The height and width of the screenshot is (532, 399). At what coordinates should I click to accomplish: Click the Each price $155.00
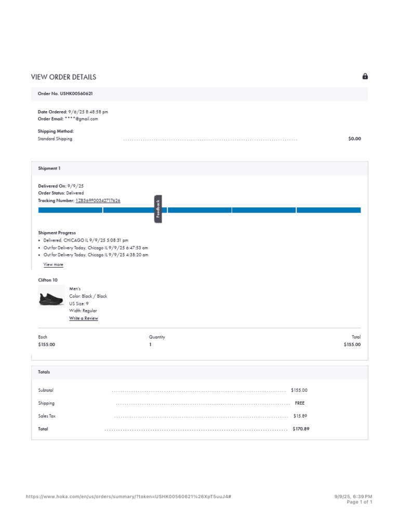[46, 344]
